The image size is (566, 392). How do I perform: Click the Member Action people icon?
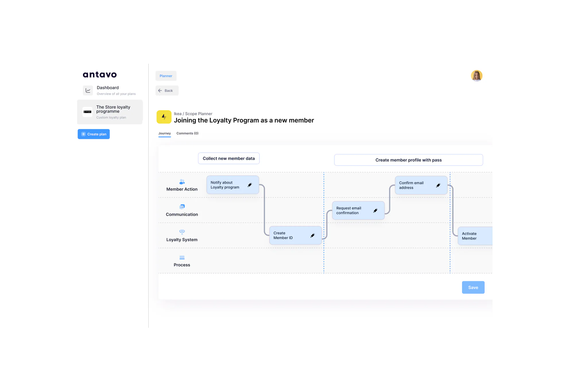(x=182, y=182)
